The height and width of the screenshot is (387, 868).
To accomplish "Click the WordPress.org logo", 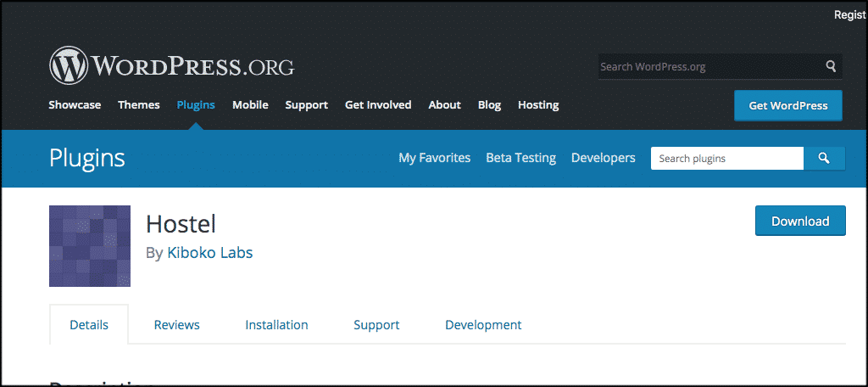I will (171, 65).
